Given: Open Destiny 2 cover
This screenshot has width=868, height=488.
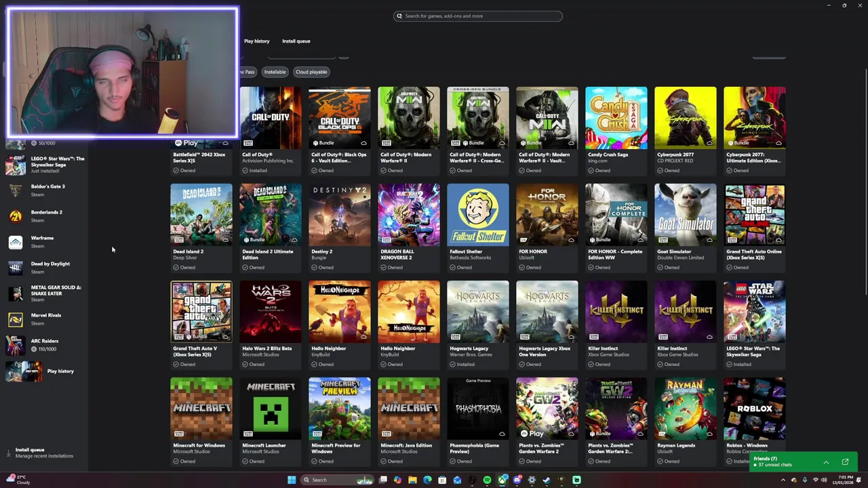Looking at the screenshot, I should pyautogui.click(x=340, y=215).
